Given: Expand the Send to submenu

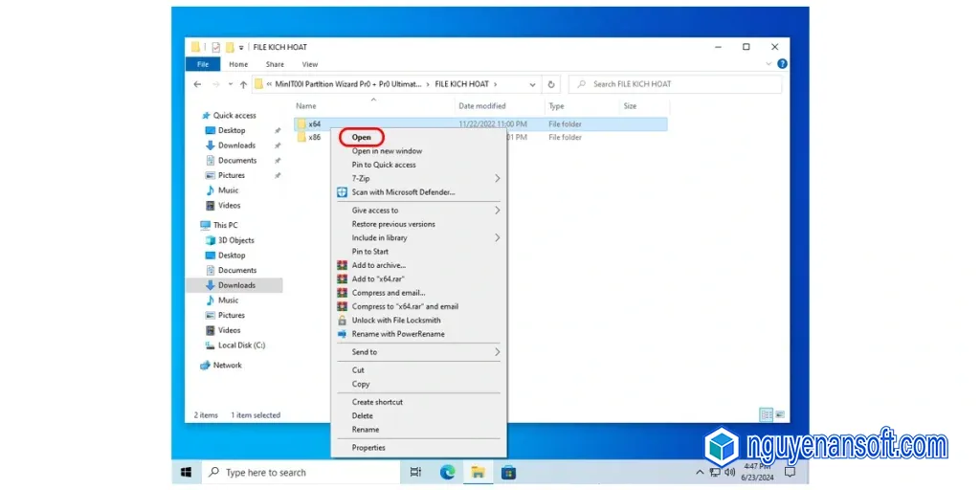Looking at the screenshot, I should pos(419,352).
